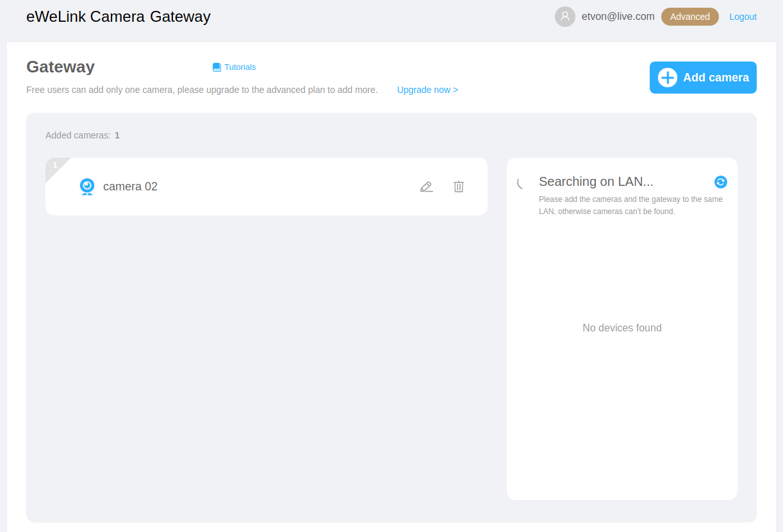Click the No devices found message area

point(622,328)
